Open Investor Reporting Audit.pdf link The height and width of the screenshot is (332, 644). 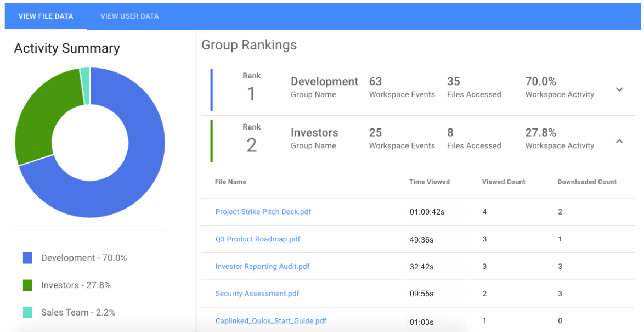[x=262, y=266]
